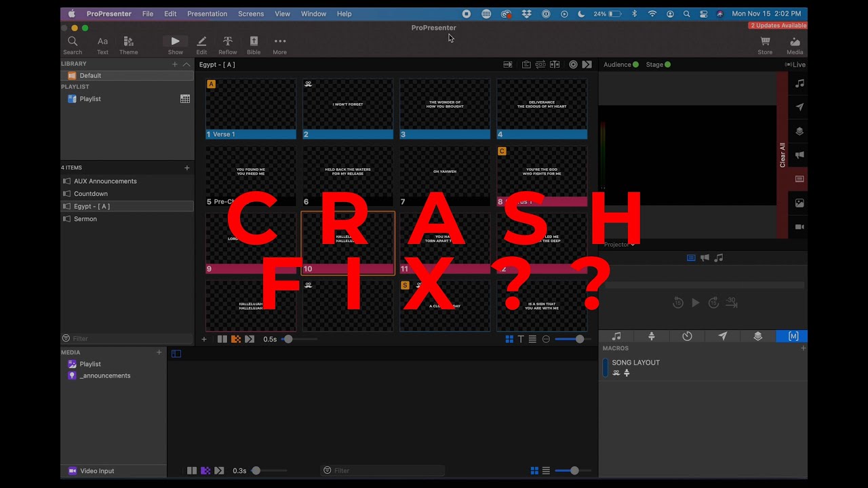Click the 2 Updates Available badge
The height and width of the screenshot is (488, 868).
pyautogui.click(x=778, y=26)
